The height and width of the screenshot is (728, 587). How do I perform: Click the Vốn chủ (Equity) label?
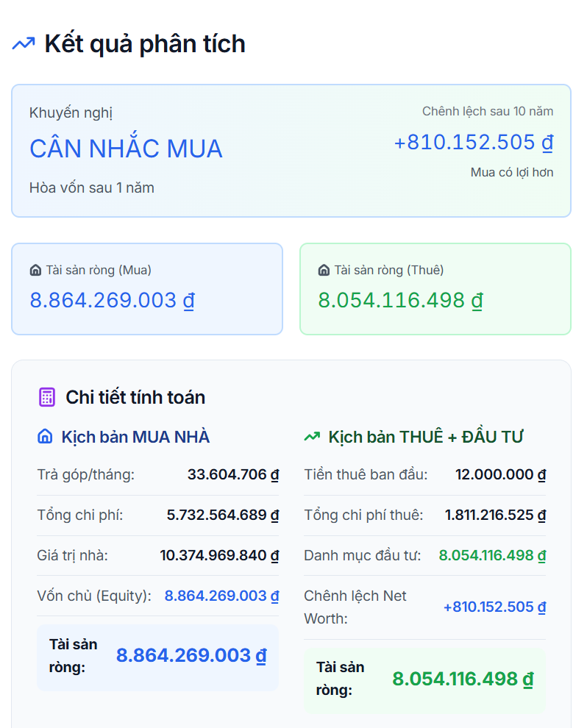point(94,596)
